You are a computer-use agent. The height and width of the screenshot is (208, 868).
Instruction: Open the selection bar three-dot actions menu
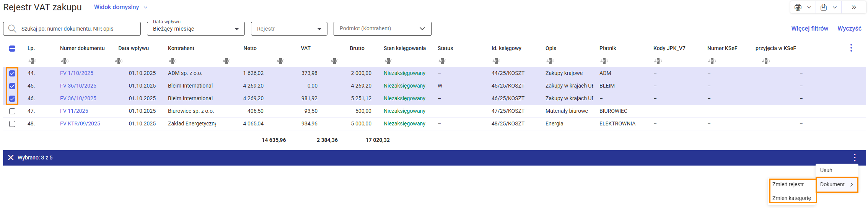854,158
